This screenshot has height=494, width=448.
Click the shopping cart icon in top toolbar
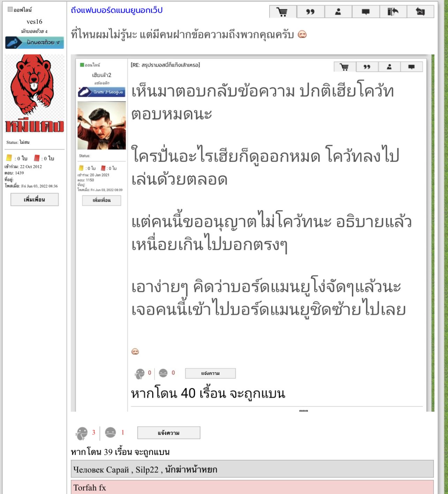point(283,12)
